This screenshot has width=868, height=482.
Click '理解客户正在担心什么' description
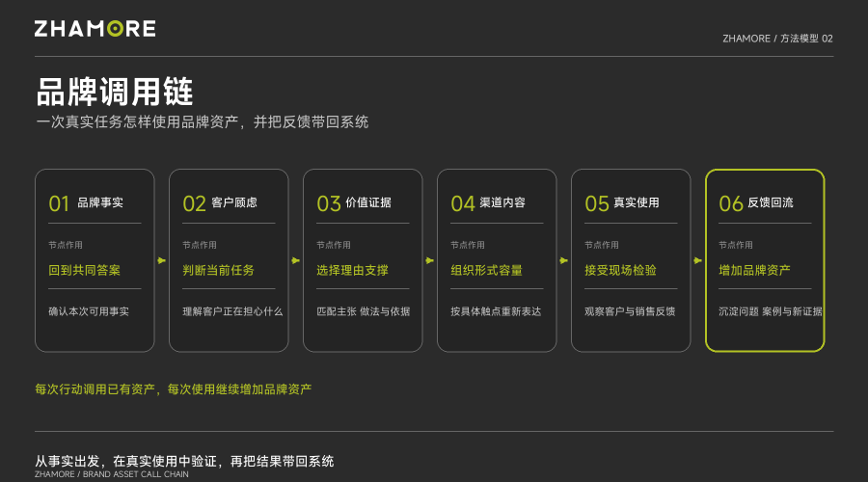[232, 311]
